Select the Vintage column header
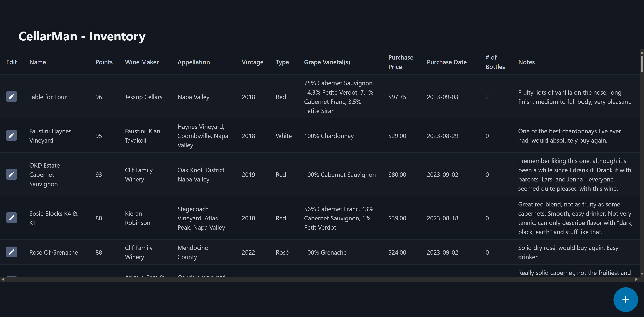The height and width of the screenshot is (317, 644). pyautogui.click(x=252, y=62)
